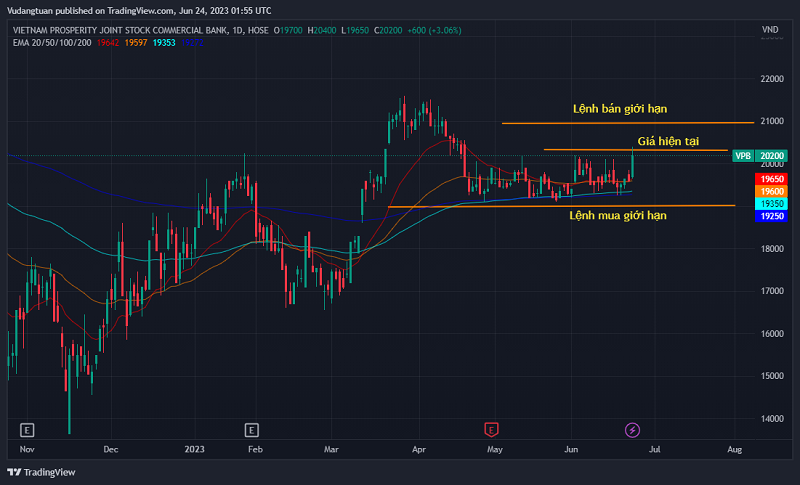Click the red 19650 EMA price tag
Image resolution: width=800 pixels, height=485 pixels.
point(771,179)
